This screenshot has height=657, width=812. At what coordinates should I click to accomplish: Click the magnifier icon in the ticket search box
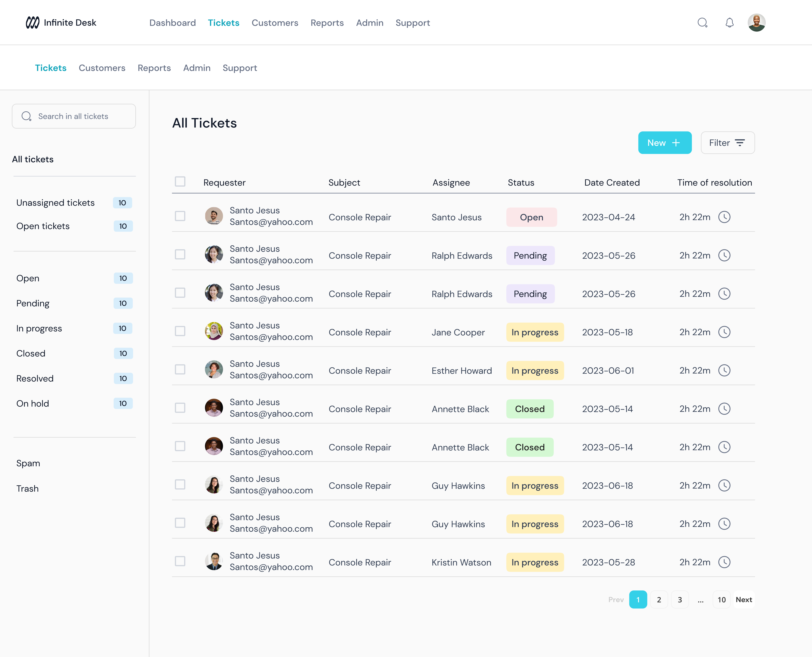pos(26,116)
